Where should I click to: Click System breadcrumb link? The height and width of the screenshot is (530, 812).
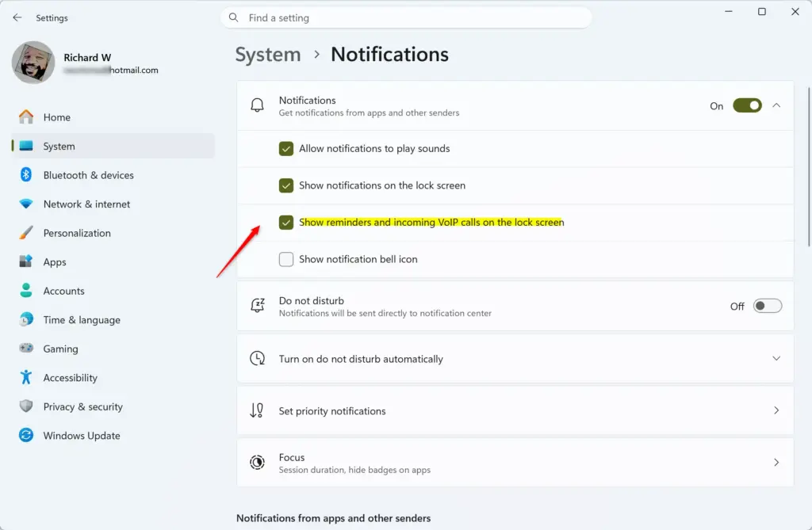[x=268, y=55]
